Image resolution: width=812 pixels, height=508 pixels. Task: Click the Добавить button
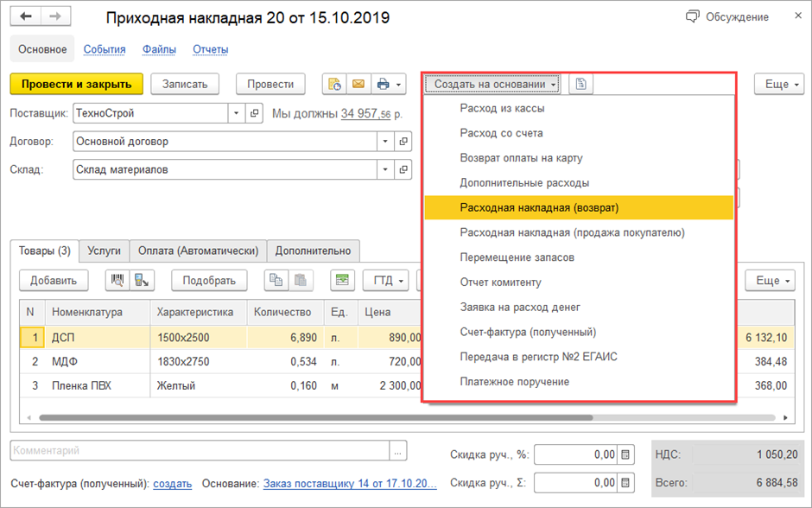[54, 280]
